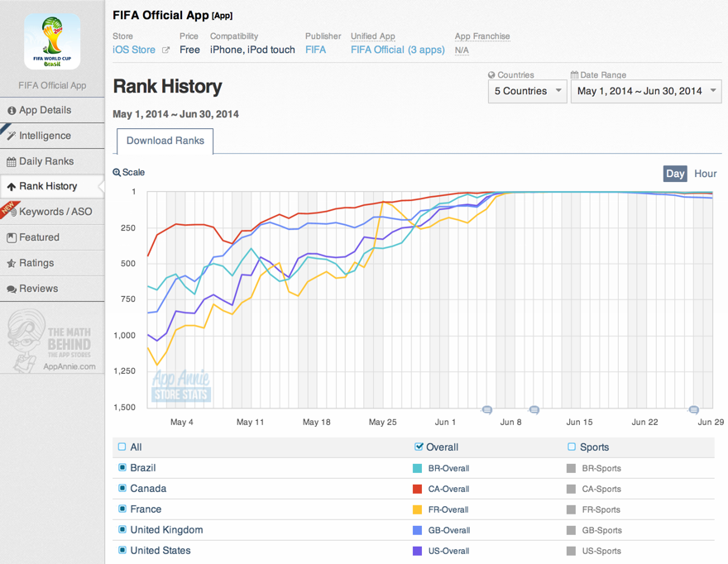The width and height of the screenshot is (728, 564).
Task: Click the FR-Sports legend label
Action: (x=601, y=509)
